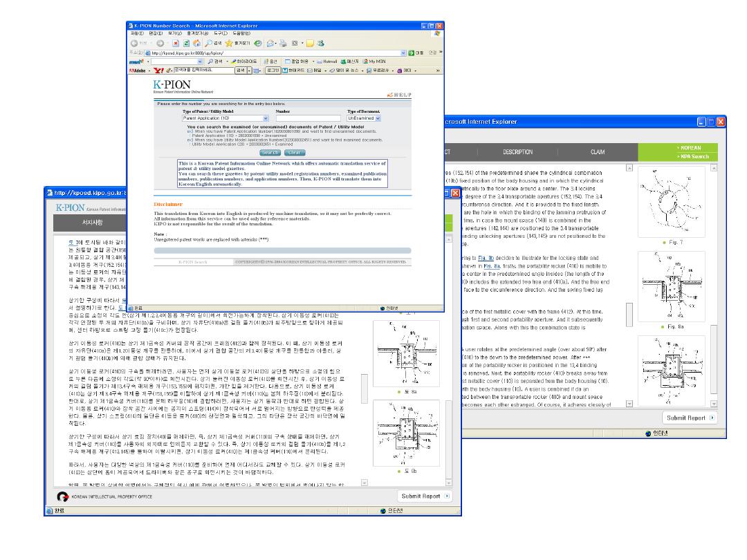This screenshot has width=747, height=560.
Task: Open the Adobe toolbar dropdown arrow
Action: point(149,71)
